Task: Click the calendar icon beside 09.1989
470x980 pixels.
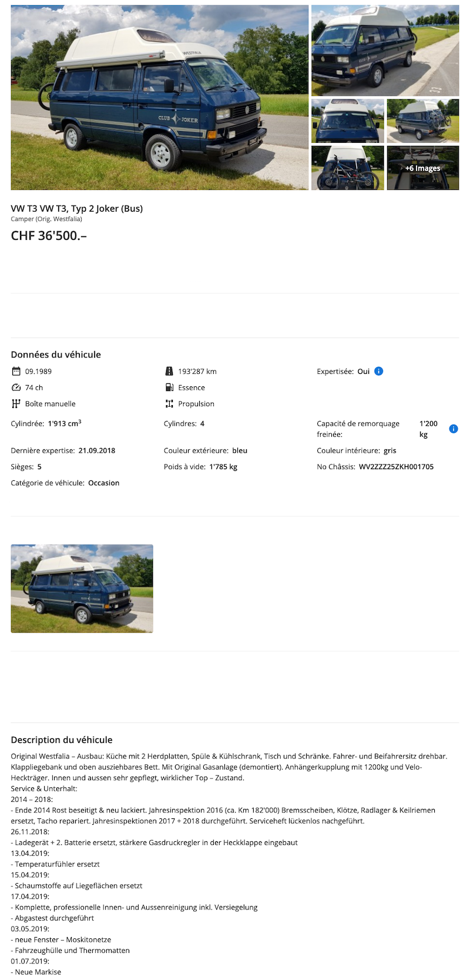Action: (x=16, y=372)
